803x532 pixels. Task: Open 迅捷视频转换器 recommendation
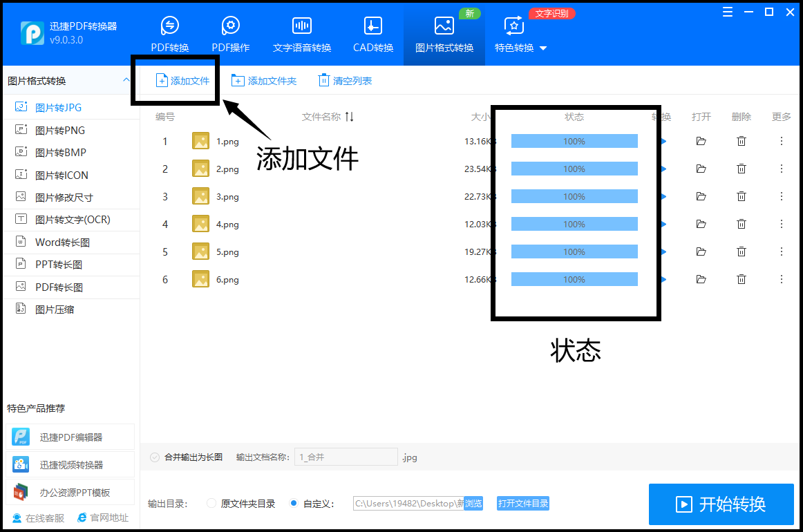(70, 465)
